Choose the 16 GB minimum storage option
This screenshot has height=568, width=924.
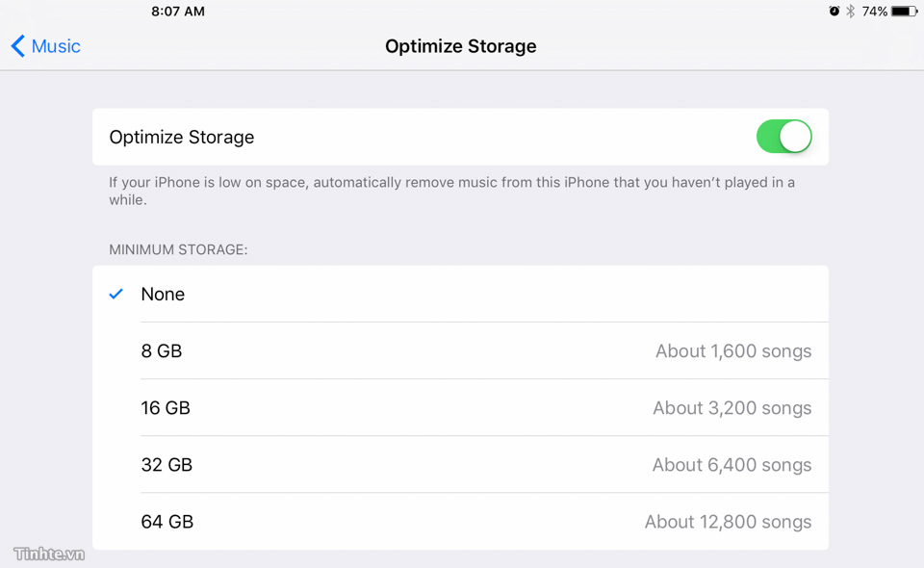166,408
